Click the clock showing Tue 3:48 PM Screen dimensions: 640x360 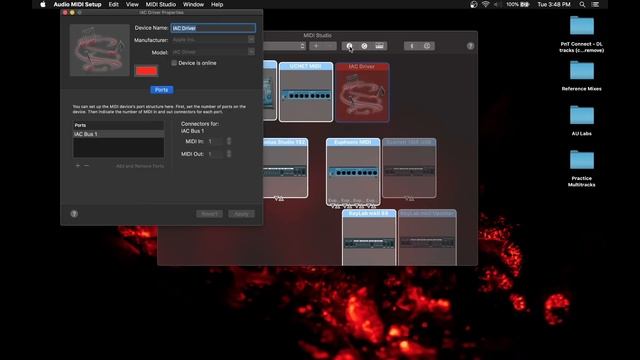tap(553, 4)
